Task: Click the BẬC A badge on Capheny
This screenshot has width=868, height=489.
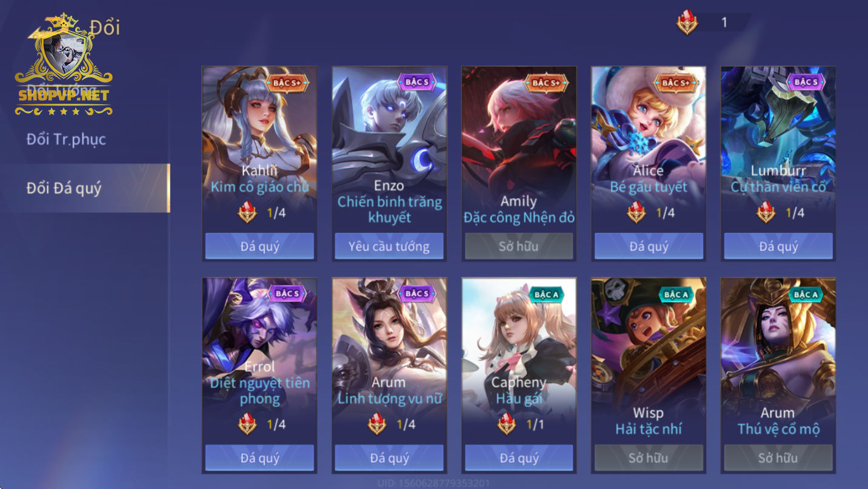Action: [546, 294]
